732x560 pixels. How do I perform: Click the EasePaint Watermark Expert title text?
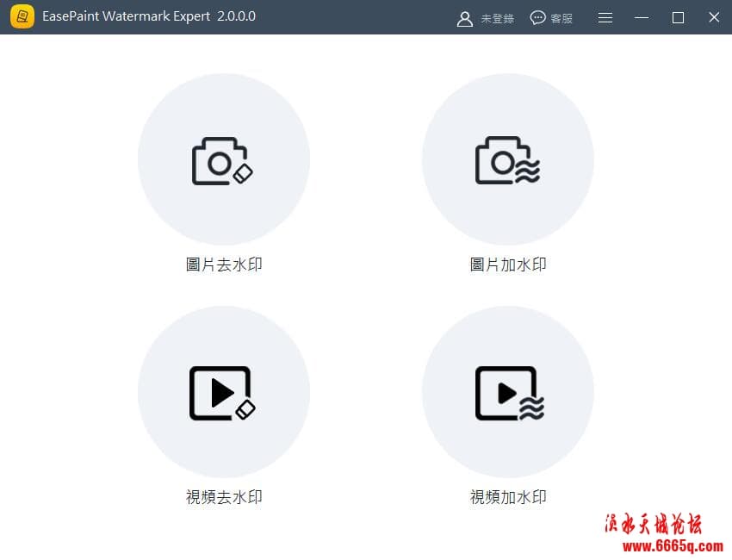[149, 16]
